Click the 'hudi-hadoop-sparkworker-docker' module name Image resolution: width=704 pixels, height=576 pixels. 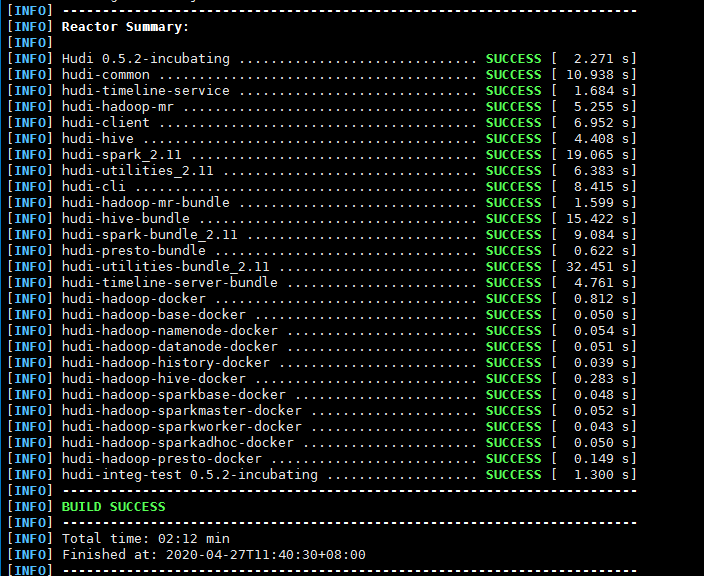(x=182, y=427)
